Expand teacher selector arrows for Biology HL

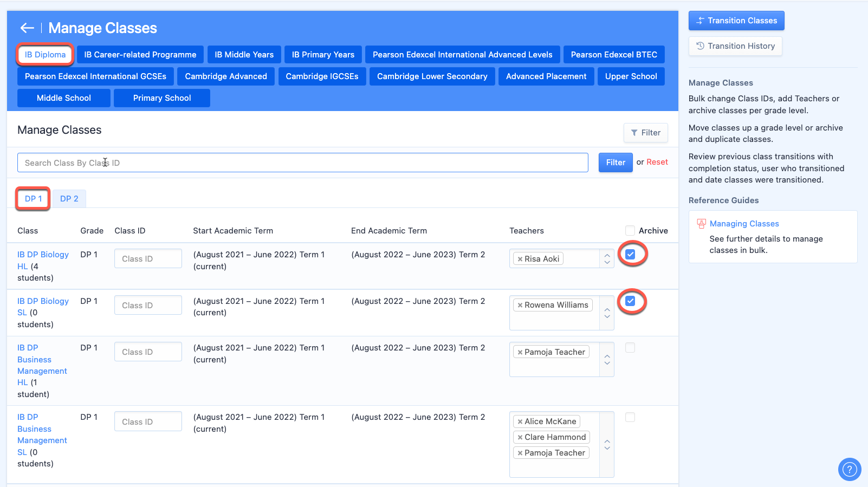(607, 259)
